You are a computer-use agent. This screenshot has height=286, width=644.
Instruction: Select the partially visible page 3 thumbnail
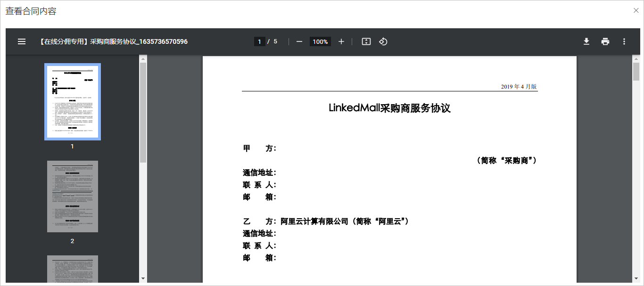coord(73,269)
